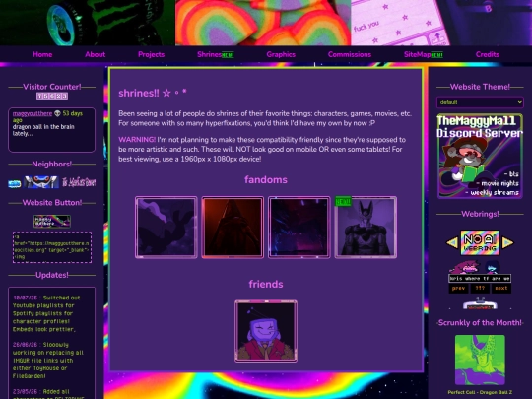Click the 'fandoms' section heading
Screen dimensions: 532x399
click(266, 179)
